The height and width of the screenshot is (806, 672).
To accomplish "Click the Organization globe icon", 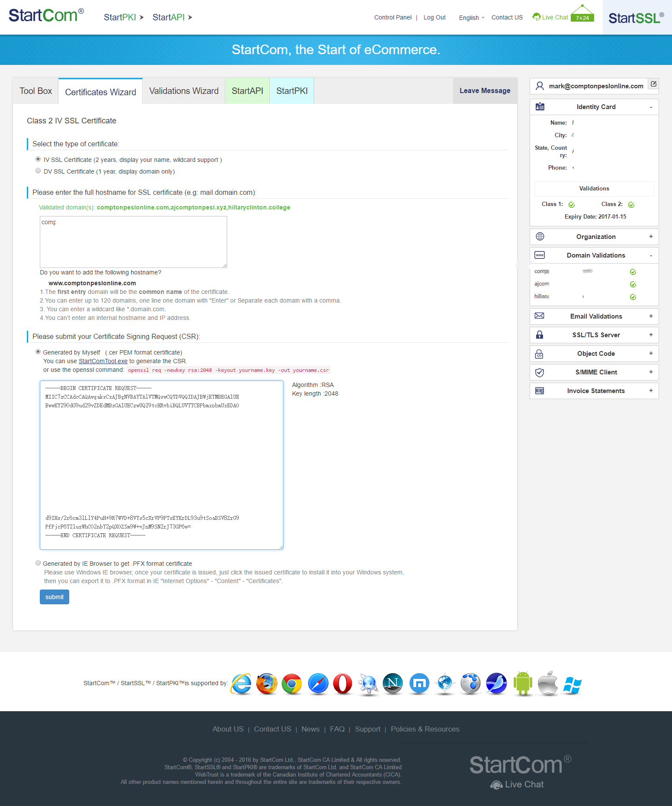I will (x=540, y=236).
